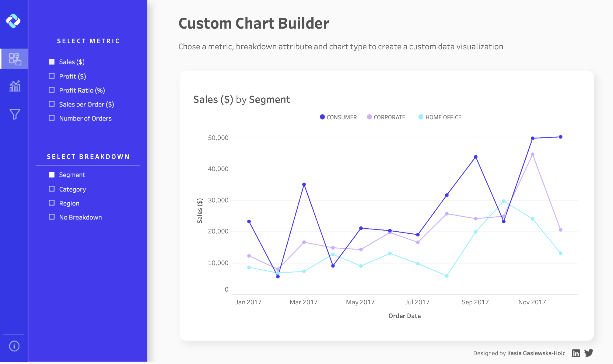This screenshot has height=364, width=613.
Task: Click the app logo icon
Action: tap(13, 21)
